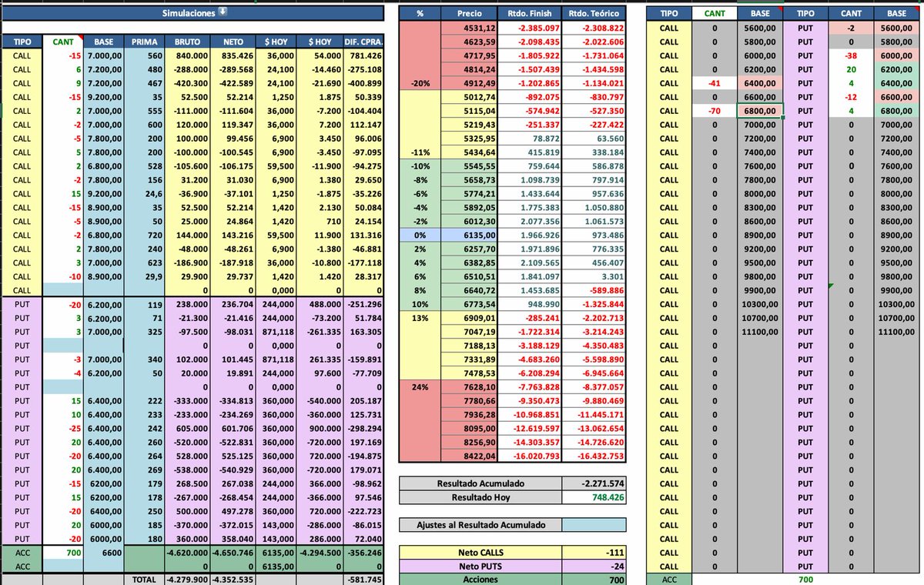Select the Resultado Hoy value 748.426
This screenshot has width=924, height=585.
pyautogui.click(x=594, y=497)
